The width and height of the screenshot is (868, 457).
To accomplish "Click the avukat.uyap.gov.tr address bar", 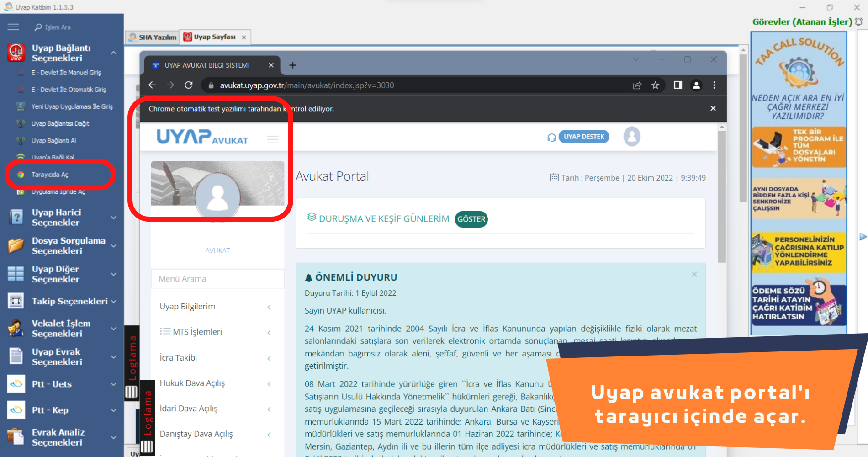I will click(x=416, y=85).
